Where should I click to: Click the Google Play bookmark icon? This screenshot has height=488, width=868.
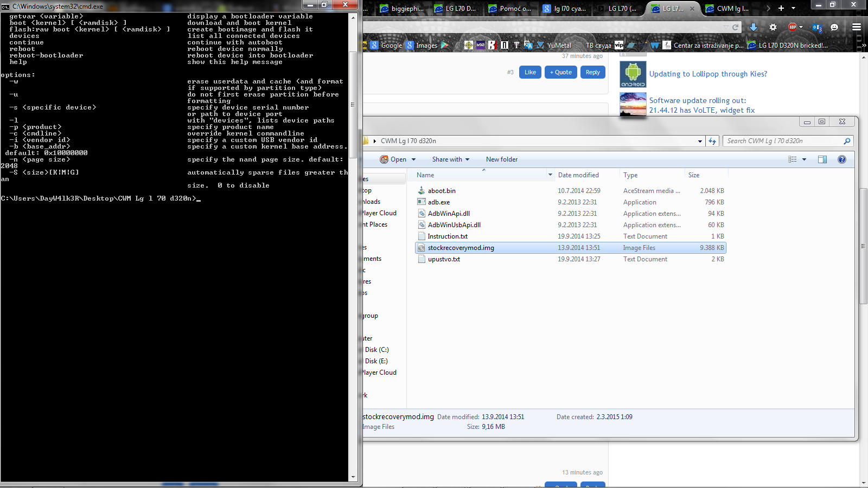445,45
